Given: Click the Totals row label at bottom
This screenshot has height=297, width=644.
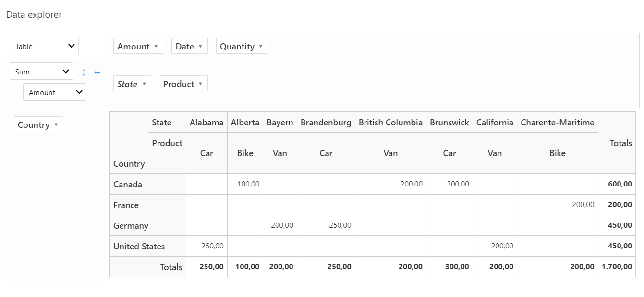Looking at the screenshot, I should pyautogui.click(x=171, y=267).
